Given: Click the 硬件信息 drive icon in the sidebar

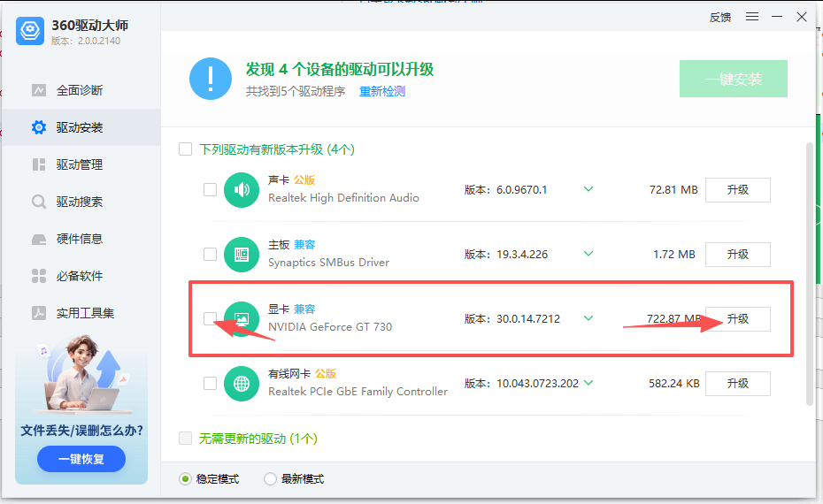Looking at the screenshot, I should (x=39, y=239).
